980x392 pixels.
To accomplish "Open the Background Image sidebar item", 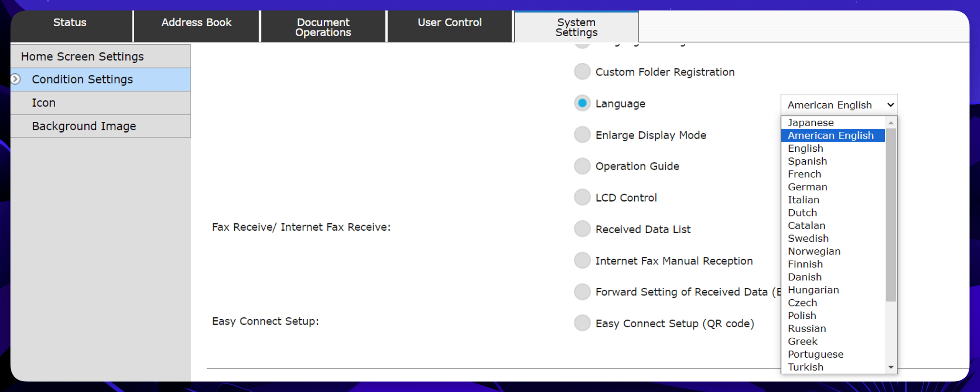I will (100, 126).
